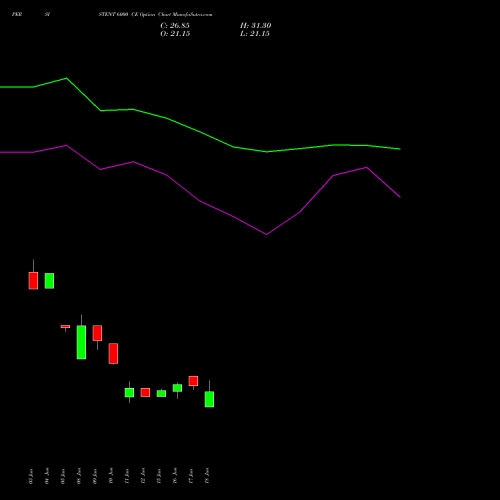Click the open price value O: 21.15
Image resolution: width=500 pixels, height=500 pixels.
tap(175, 34)
